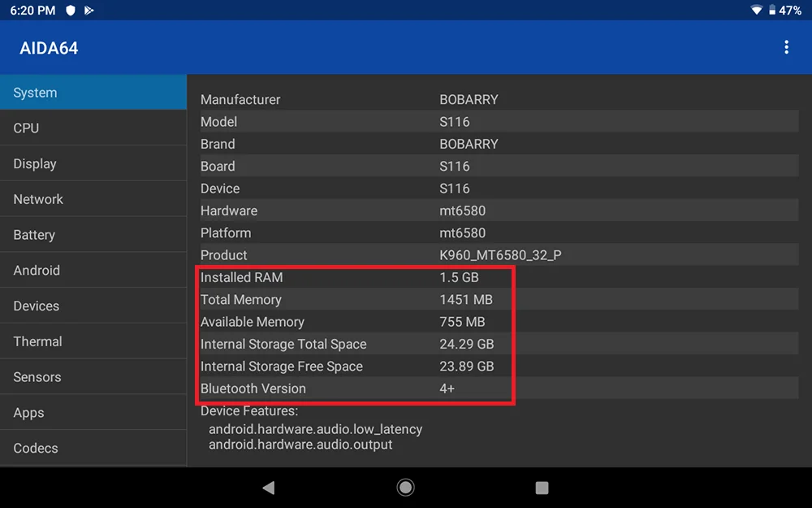Screen dimensions: 812x508
Task: Select the Platform row label
Action: 226,233
